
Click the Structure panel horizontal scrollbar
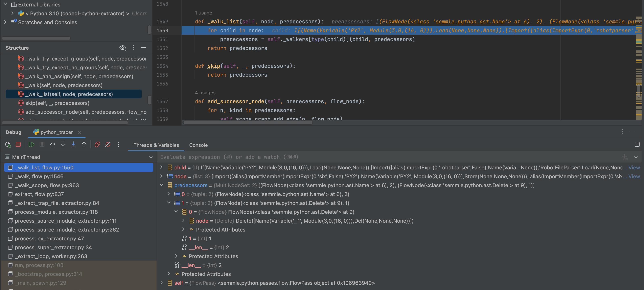(65, 122)
